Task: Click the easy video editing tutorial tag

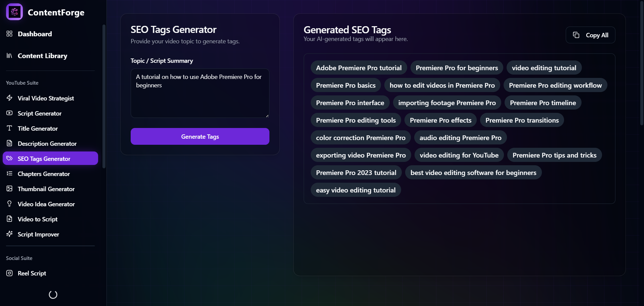Action: point(355,190)
